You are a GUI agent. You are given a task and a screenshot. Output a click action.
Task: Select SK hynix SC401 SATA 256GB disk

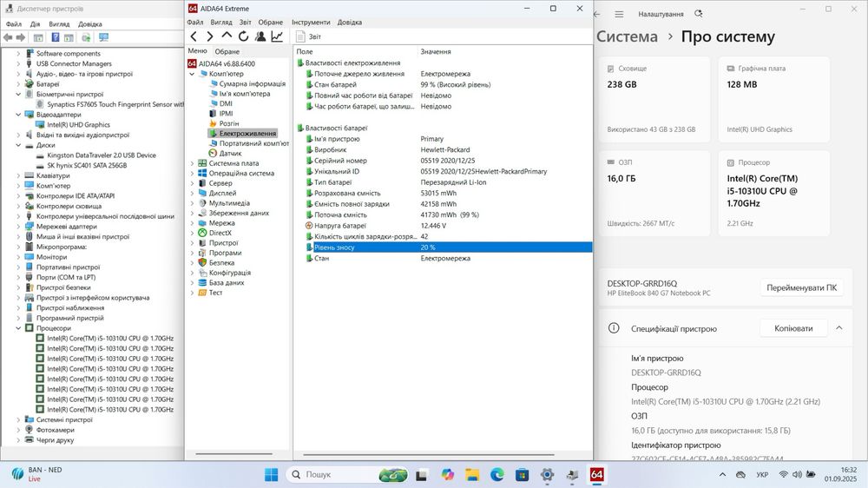86,166
